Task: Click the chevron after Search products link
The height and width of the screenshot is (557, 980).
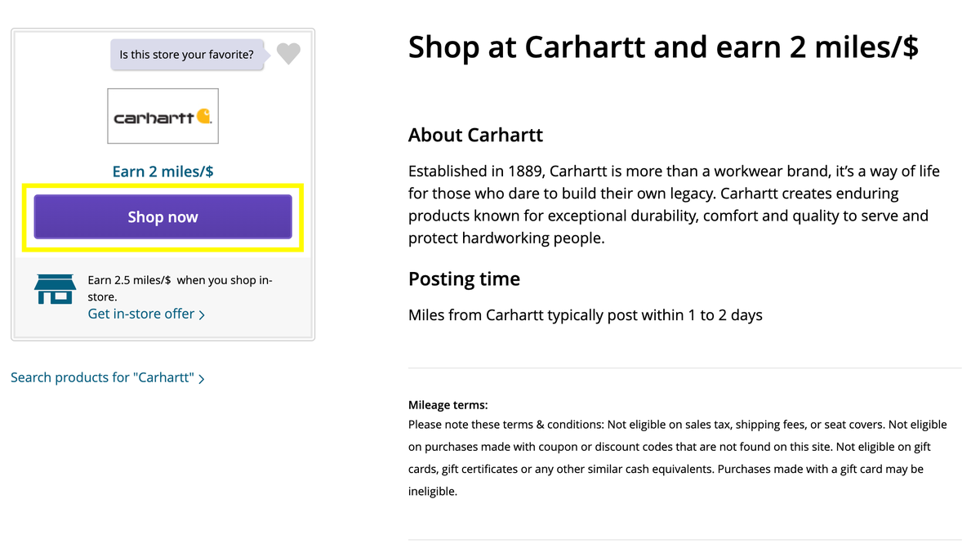Action: [x=202, y=378]
